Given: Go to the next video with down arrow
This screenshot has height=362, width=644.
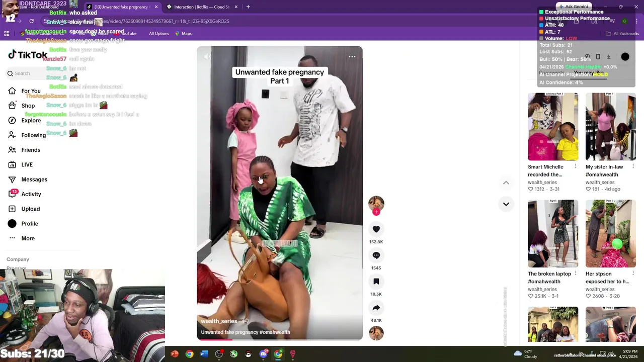Looking at the screenshot, I should pos(506,204).
